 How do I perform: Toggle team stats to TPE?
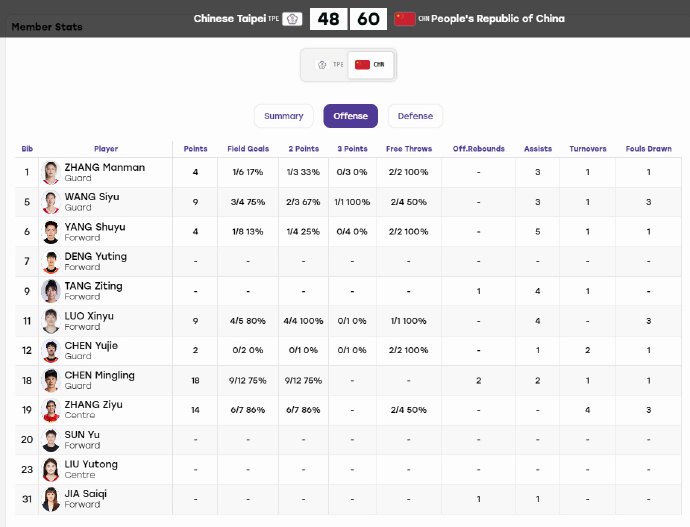click(329, 65)
